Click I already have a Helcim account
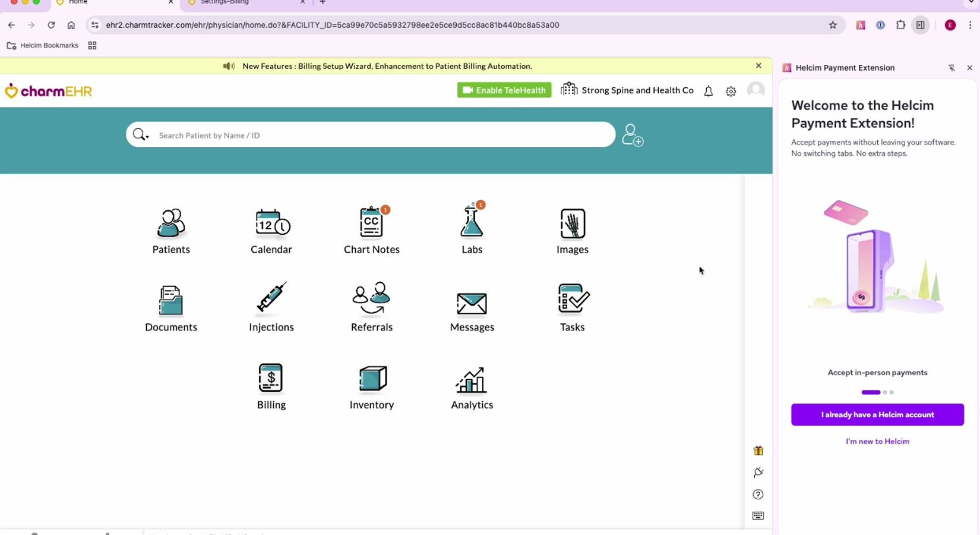The image size is (980, 535). (x=877, y=414)
